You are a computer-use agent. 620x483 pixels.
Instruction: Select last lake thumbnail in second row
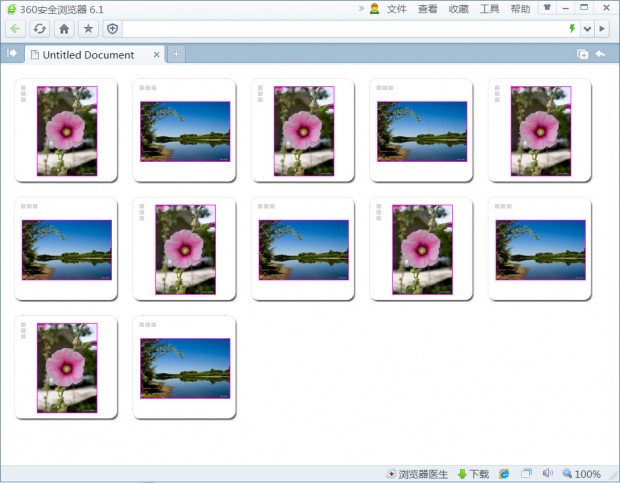[x=541, y=250]
